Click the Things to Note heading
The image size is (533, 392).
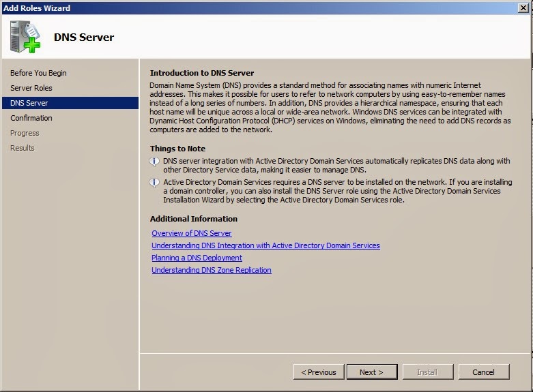pos(177,149)
